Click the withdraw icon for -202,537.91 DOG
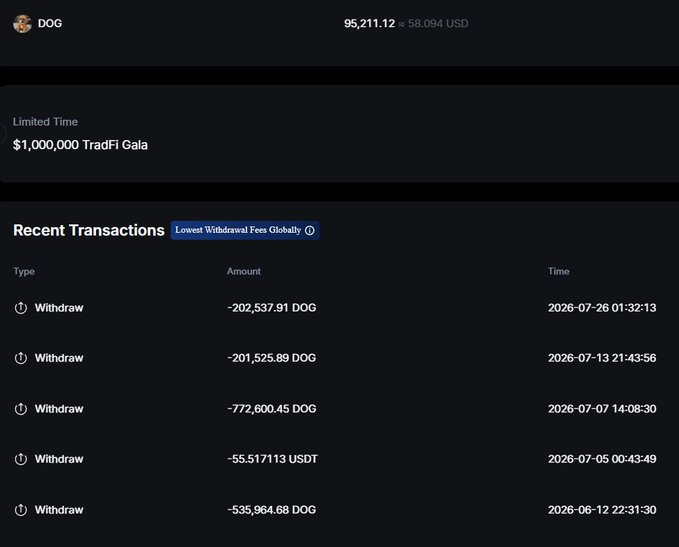The image size is (679, 547). click(x=21, y=308)
